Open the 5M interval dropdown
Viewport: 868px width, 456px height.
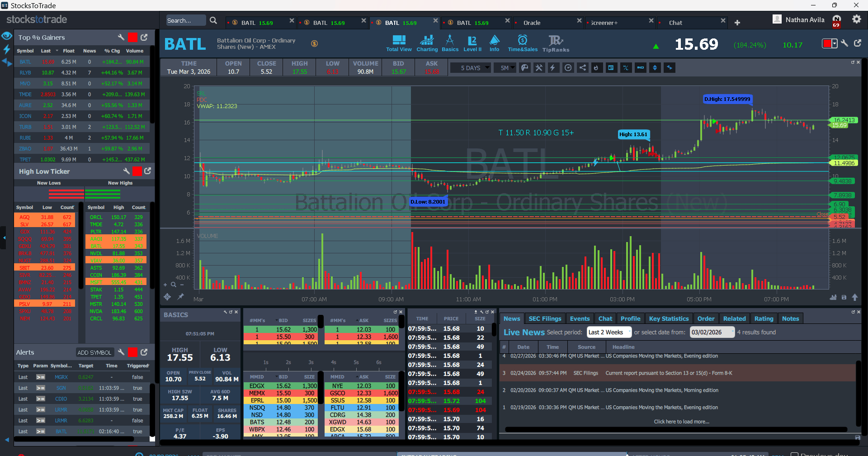(x=505, y=68)
